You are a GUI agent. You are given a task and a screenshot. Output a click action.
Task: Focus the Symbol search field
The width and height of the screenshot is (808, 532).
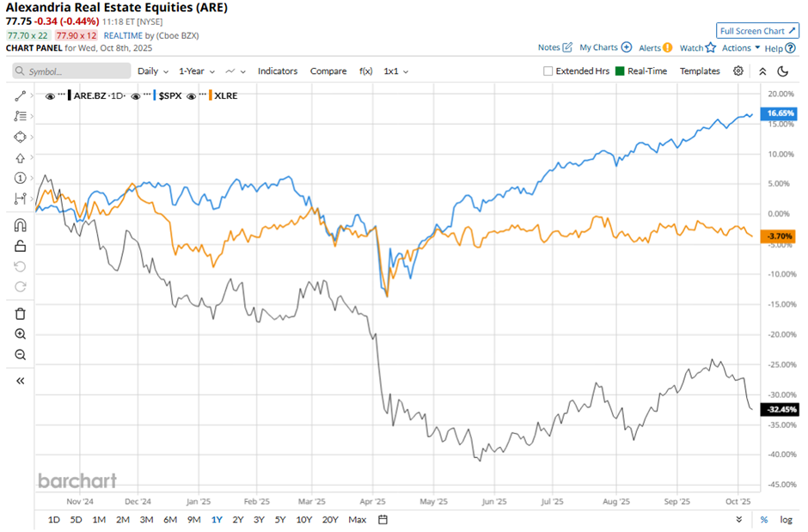coord(71,71)
